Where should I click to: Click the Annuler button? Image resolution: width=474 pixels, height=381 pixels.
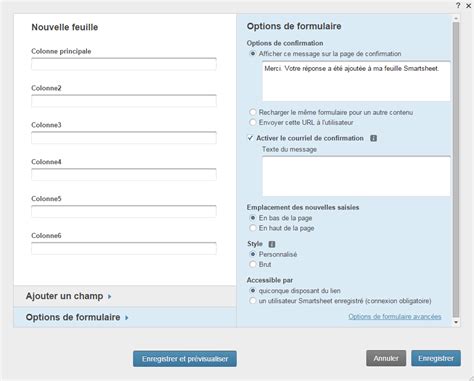(386, 358)
